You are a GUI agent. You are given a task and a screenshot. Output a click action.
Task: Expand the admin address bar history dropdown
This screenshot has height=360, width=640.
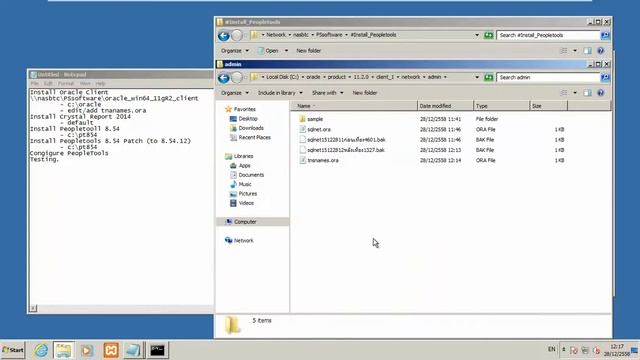(x=477, y=77)
